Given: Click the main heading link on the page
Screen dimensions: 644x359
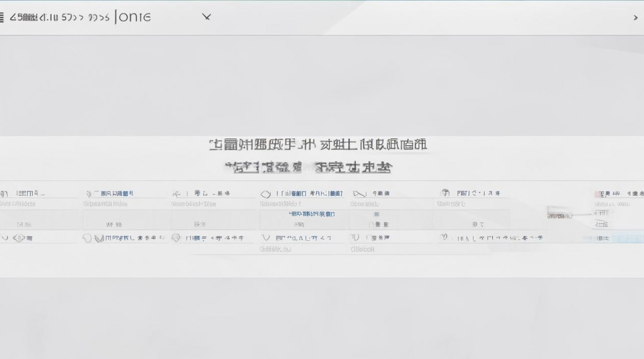Looking at the screenshot, I should point(318,144).
